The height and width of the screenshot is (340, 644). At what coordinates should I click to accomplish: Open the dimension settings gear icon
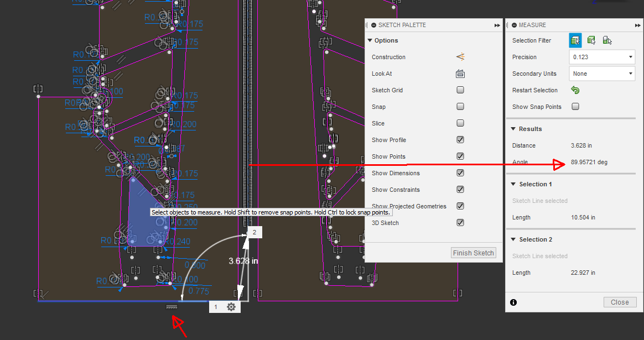pos(231,306)
